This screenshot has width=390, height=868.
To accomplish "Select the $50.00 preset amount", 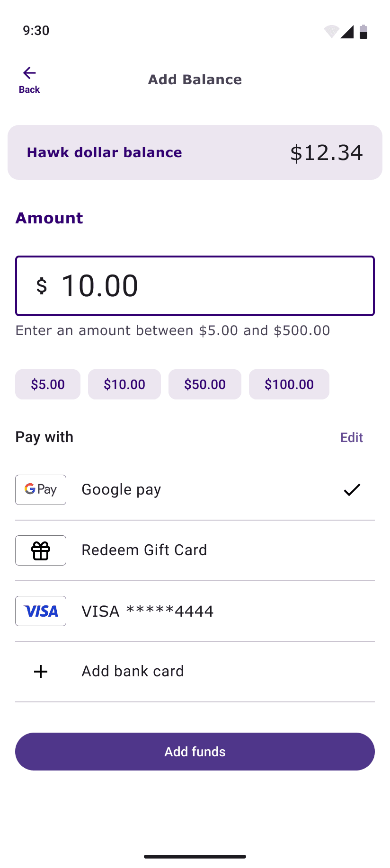I will click(204, 384).
